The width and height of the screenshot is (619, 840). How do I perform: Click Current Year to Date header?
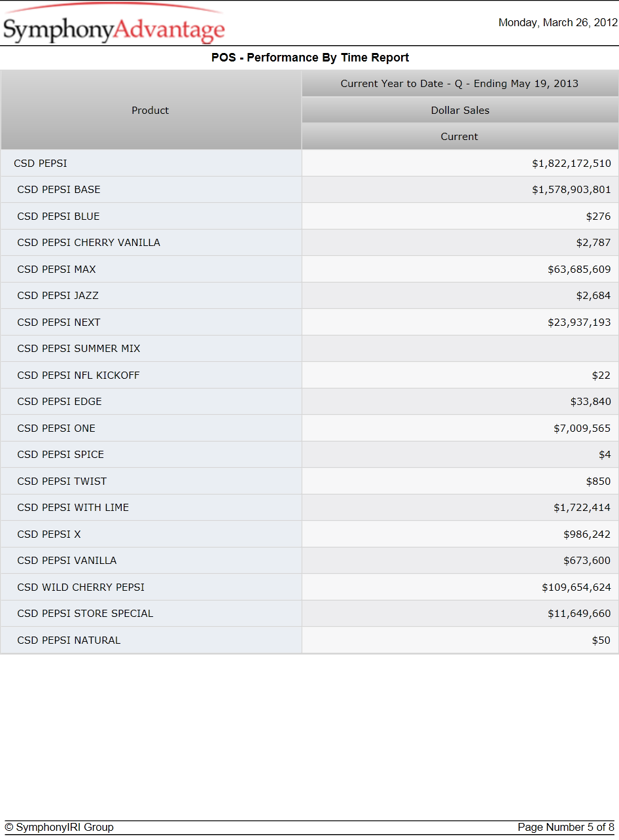point(460,84)
